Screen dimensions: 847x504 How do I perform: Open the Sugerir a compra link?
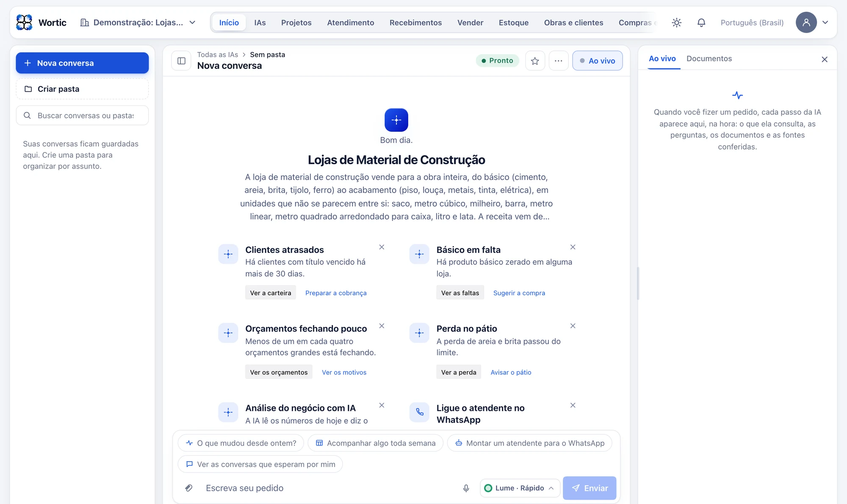tap(519, 293)
